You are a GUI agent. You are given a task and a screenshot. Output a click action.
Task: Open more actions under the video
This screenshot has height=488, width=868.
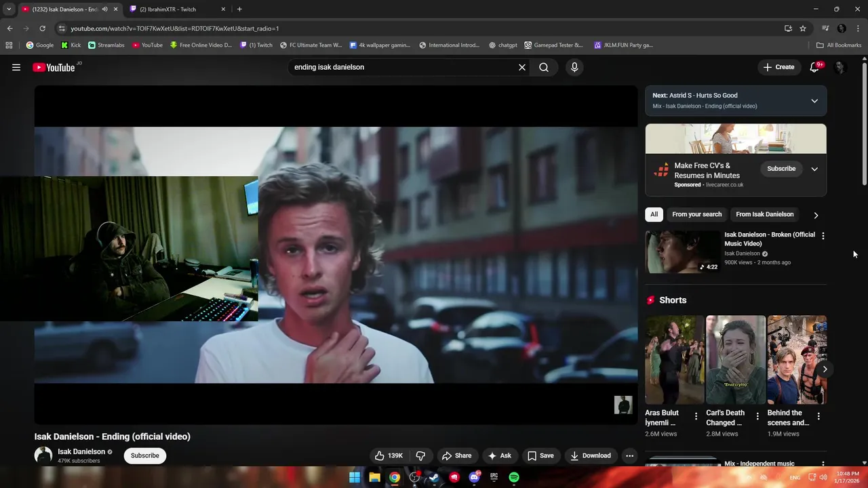pyautogui.click(x=630, y=455)
